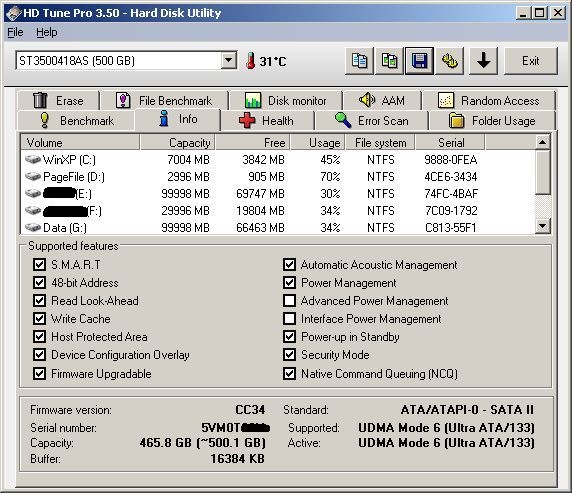Toggle the Firmware Upgradable checkbox
The height and width of the screenshot is (493, 572).
click(x=39, y=373)
